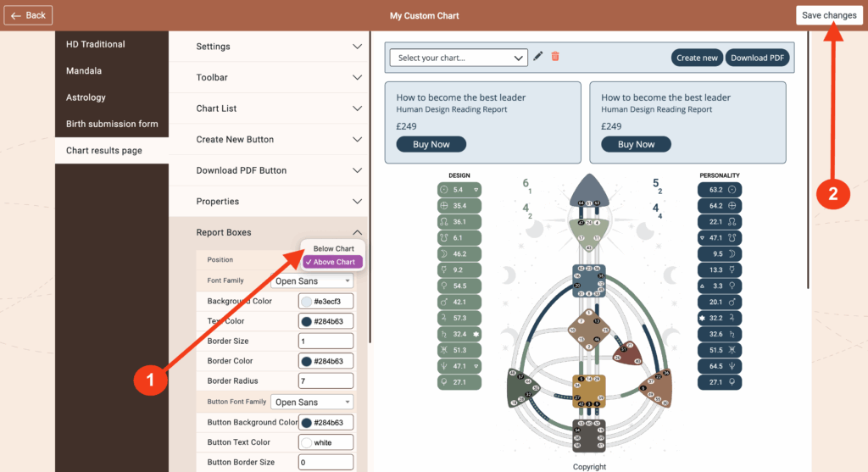
Task: Choose the Below Chart position option
Action: (333, 248)
